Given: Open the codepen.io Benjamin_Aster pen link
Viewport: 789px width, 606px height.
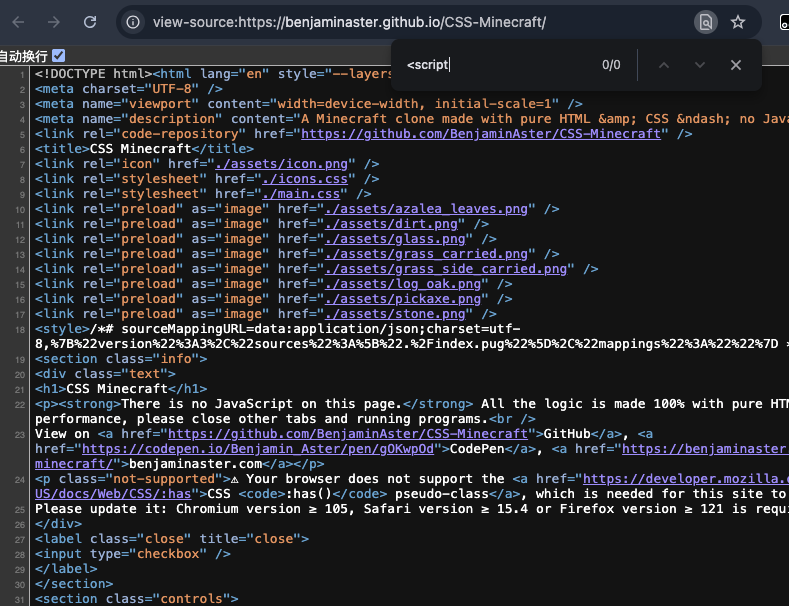Looking at the screenshot, I should pyautogui.click(x=258, y=449).
